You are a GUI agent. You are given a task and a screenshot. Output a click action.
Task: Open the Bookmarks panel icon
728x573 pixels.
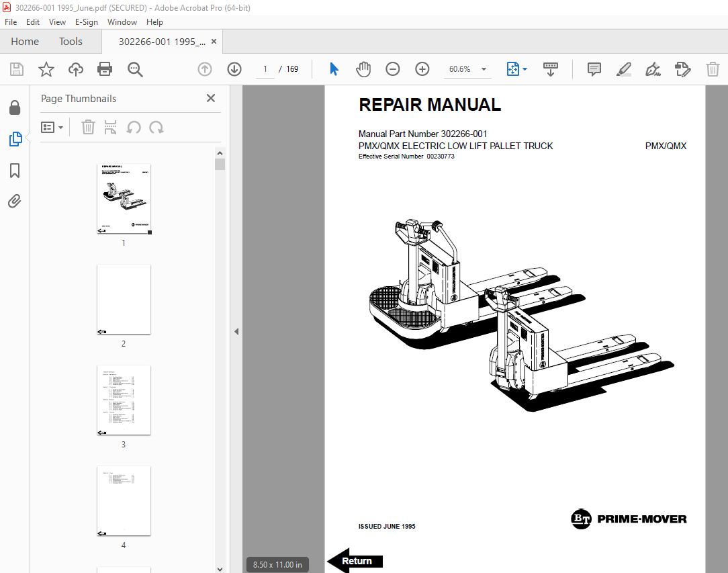[15, 171]
